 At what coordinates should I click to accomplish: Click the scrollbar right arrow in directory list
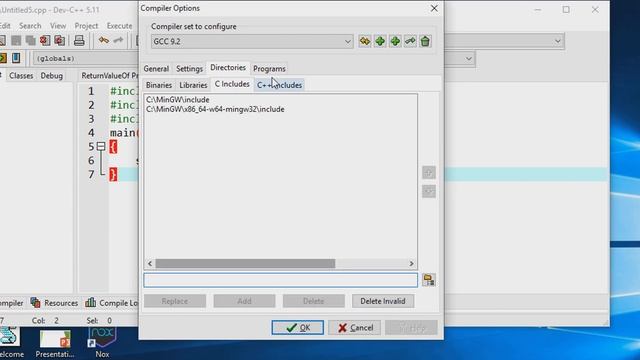coord(411,264)
